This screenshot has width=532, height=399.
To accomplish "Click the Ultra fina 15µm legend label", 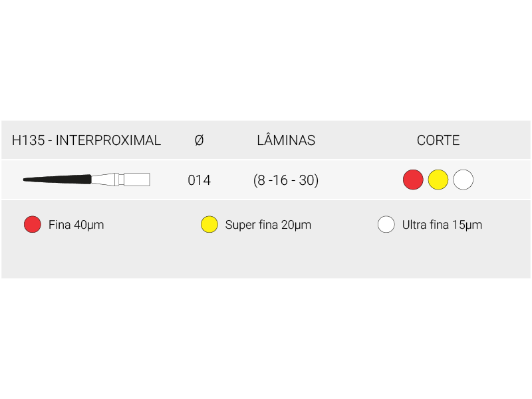I will pyautogui.click(x=442, y=225).
